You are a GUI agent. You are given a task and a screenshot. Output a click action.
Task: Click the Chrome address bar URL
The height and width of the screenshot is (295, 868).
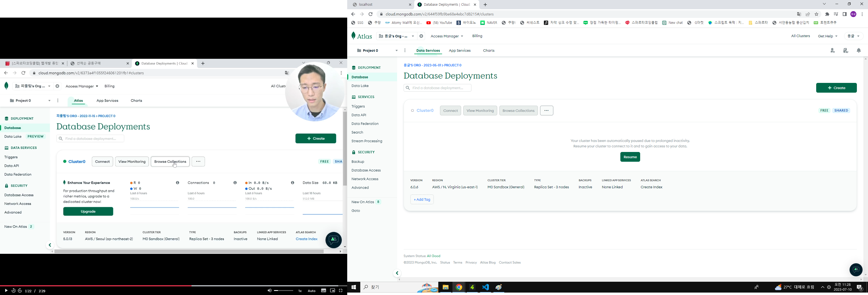click(439, 14)
